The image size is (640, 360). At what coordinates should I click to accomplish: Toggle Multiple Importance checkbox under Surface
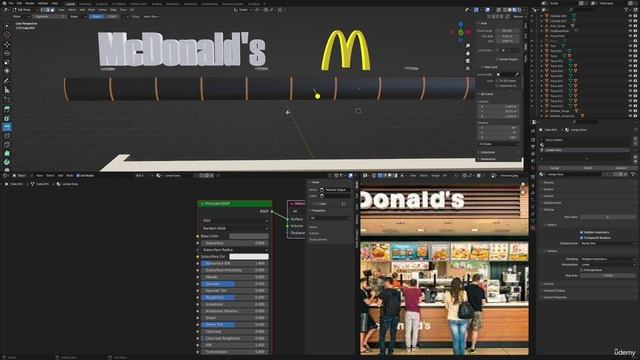[x=581, y=232]
